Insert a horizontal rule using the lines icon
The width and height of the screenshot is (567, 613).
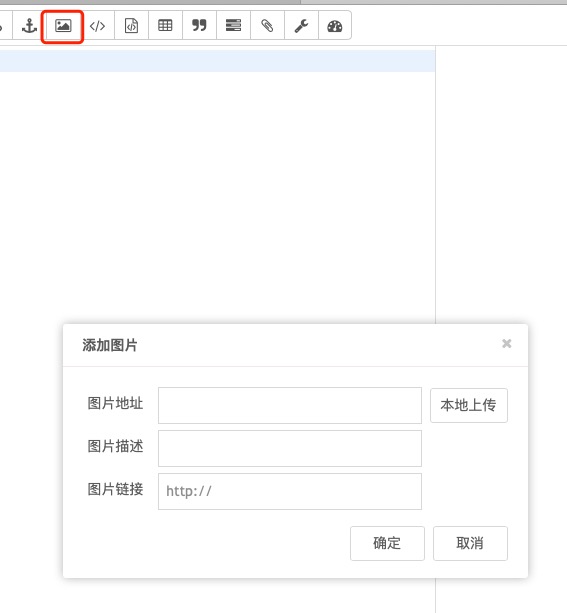pyautogui.click(x=233, y=26)
